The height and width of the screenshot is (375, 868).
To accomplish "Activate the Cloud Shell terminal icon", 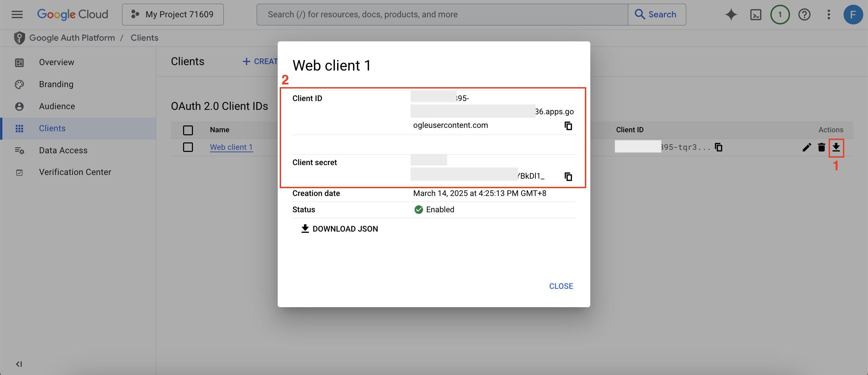I will [756, 15].
